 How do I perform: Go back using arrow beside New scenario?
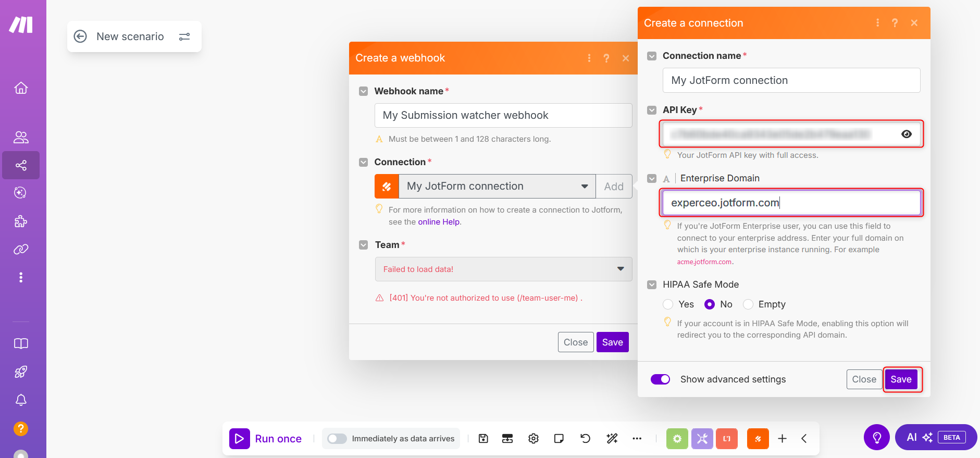80,36
